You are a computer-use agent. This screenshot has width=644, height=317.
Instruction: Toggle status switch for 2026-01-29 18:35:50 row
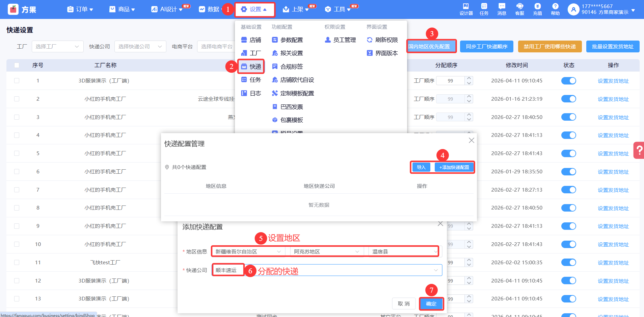(x=569, y=172)
